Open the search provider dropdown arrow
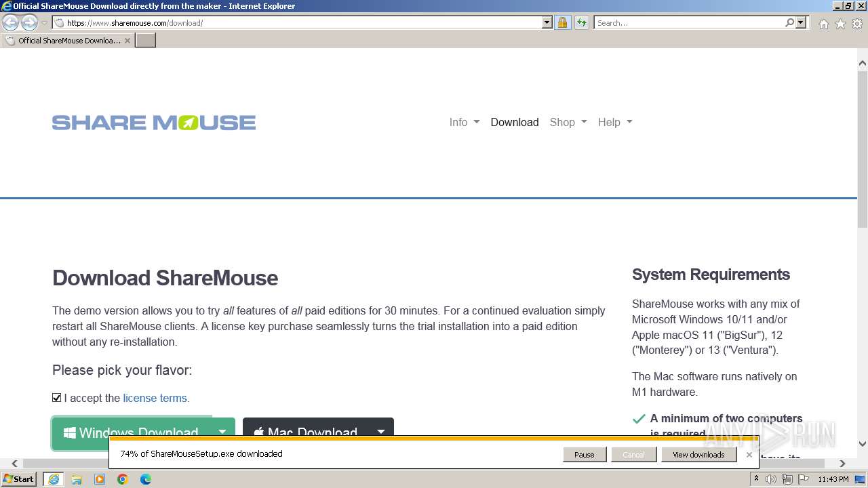The width and height of the screenshot is (868, 488). (x=801, y=22)
